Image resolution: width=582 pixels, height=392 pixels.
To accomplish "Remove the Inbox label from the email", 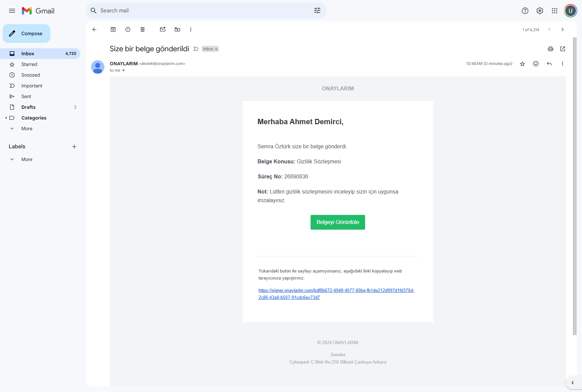I will point(216,49).
